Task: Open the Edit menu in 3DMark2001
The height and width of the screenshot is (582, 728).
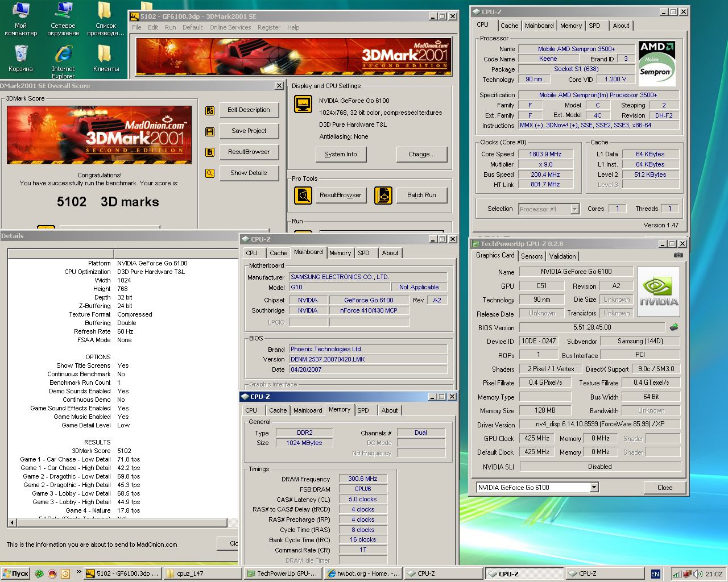Action: coord(153,27)
